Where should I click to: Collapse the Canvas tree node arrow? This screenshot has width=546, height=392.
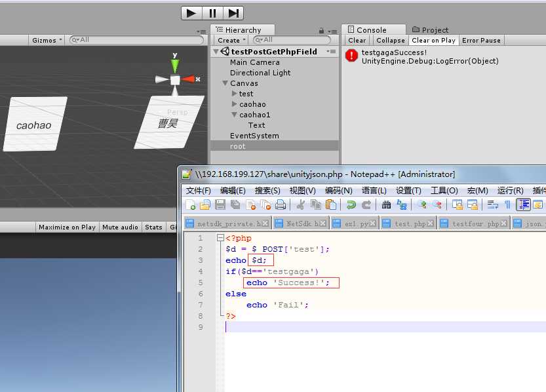pos(225,83)
